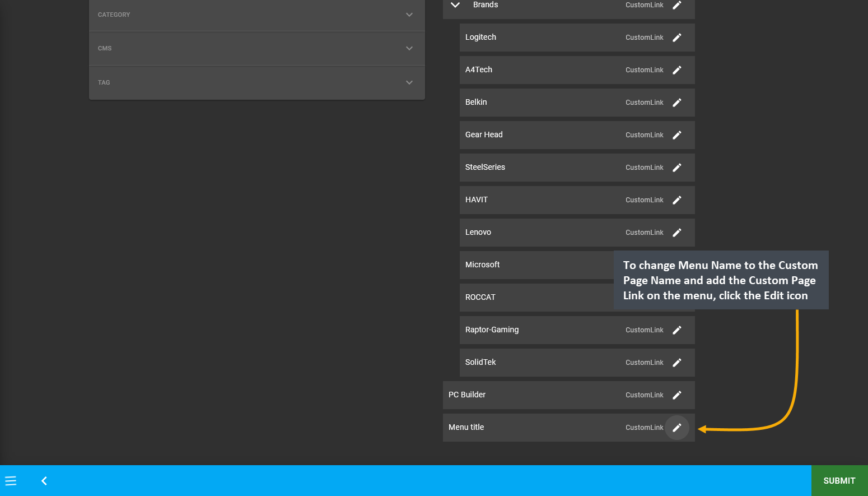868x496 pixels.
Task: Click CustomLink label on PC Builder row
Action: pos(644,395)
